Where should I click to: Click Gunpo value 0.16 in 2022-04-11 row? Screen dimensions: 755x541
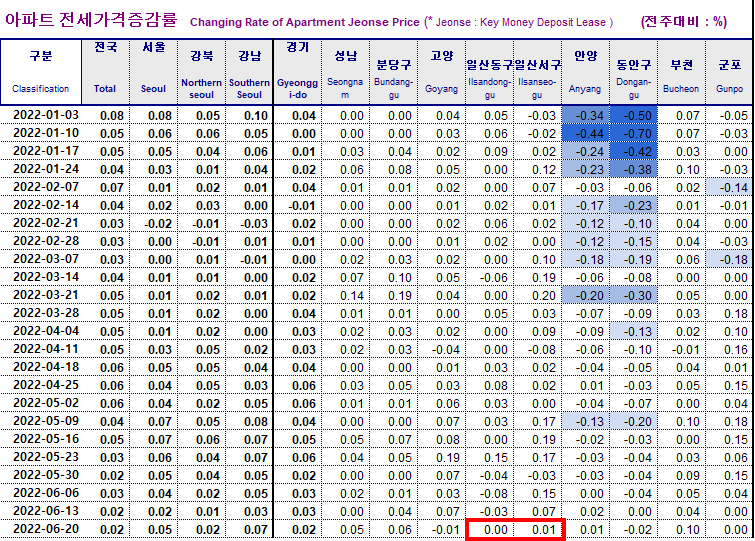736,350
